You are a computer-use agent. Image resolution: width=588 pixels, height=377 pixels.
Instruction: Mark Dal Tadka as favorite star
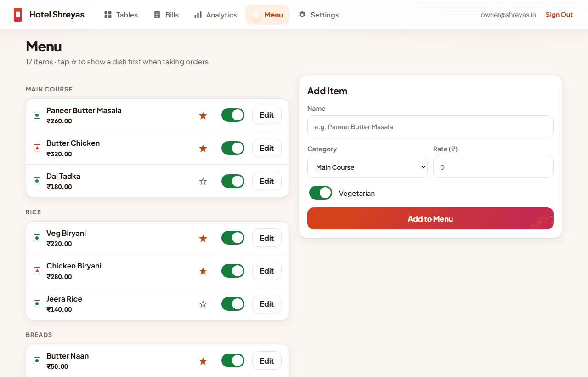coord(203,182)
